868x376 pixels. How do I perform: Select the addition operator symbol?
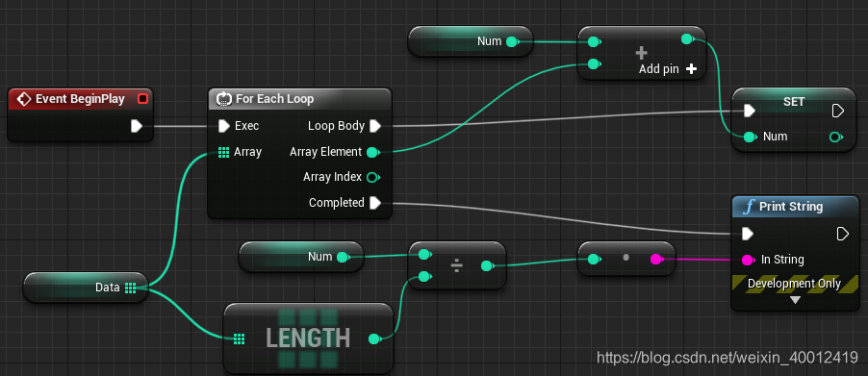tap(641, 53)
